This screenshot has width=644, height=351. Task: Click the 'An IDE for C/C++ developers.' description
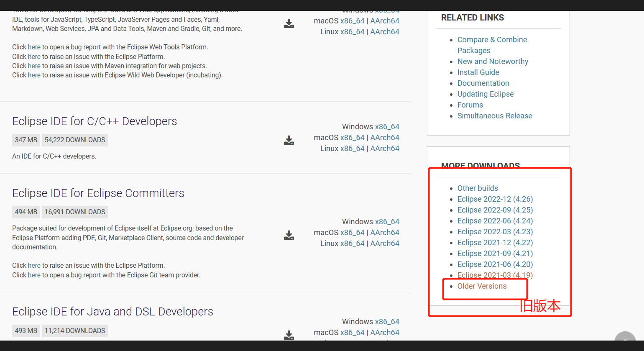coord(54,156)
